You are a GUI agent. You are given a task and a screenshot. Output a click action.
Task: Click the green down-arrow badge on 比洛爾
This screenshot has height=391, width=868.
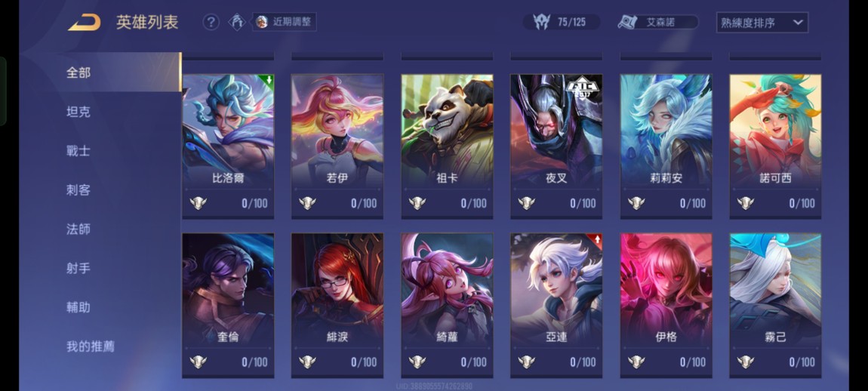click(268, 80)
